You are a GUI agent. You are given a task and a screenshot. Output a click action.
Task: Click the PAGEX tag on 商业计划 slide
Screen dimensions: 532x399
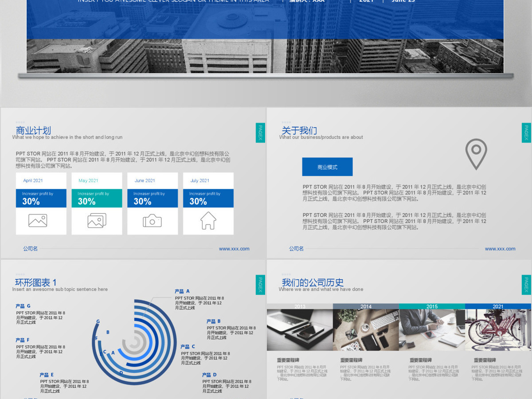(x=260, y=133)
